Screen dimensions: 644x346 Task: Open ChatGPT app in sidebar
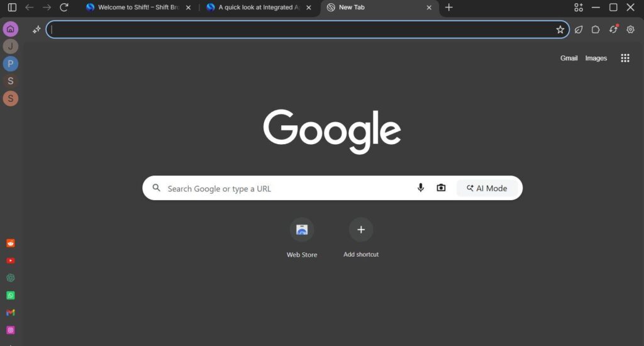click(11, 278)
